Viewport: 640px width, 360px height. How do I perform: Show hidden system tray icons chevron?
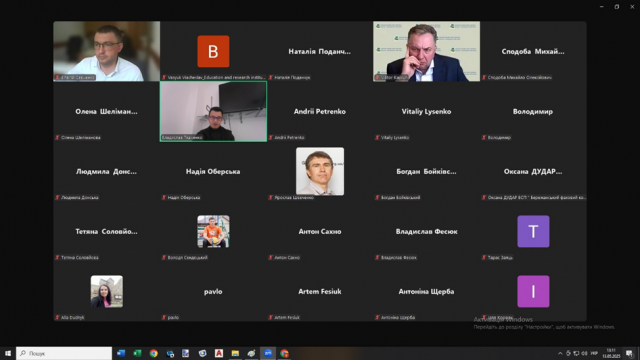point(560,353)
